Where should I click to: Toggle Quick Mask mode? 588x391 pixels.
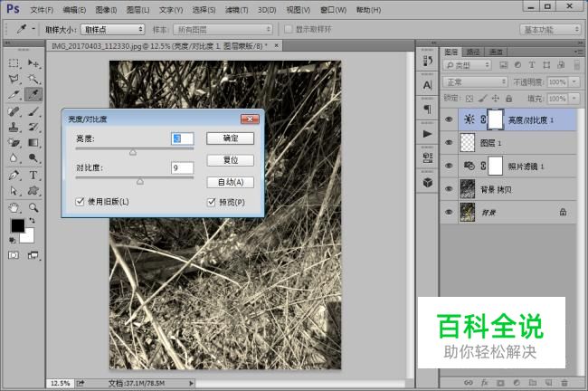click(14, 255)
